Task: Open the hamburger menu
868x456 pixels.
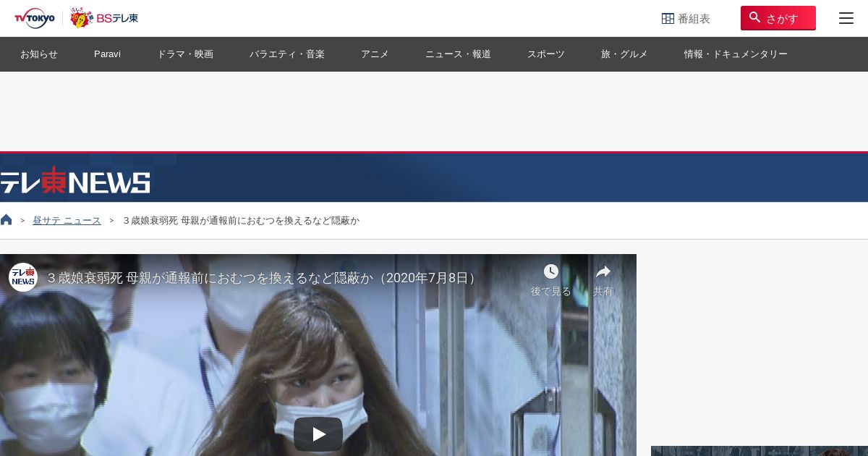Action: pos(846,18)
